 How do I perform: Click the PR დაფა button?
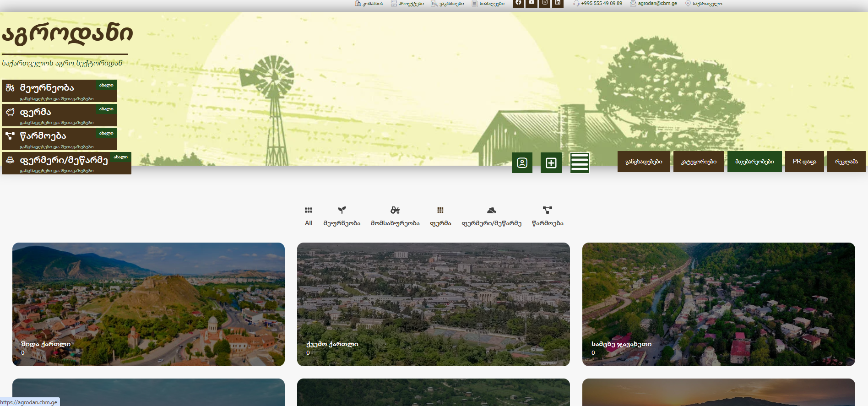[x=804, y=162]
